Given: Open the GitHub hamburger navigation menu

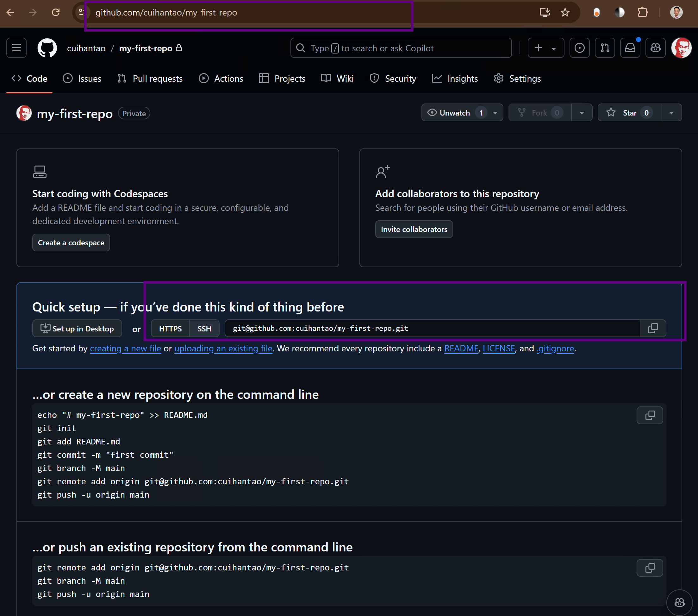Looking at the screenshot, I should click(x=16, y=48).
